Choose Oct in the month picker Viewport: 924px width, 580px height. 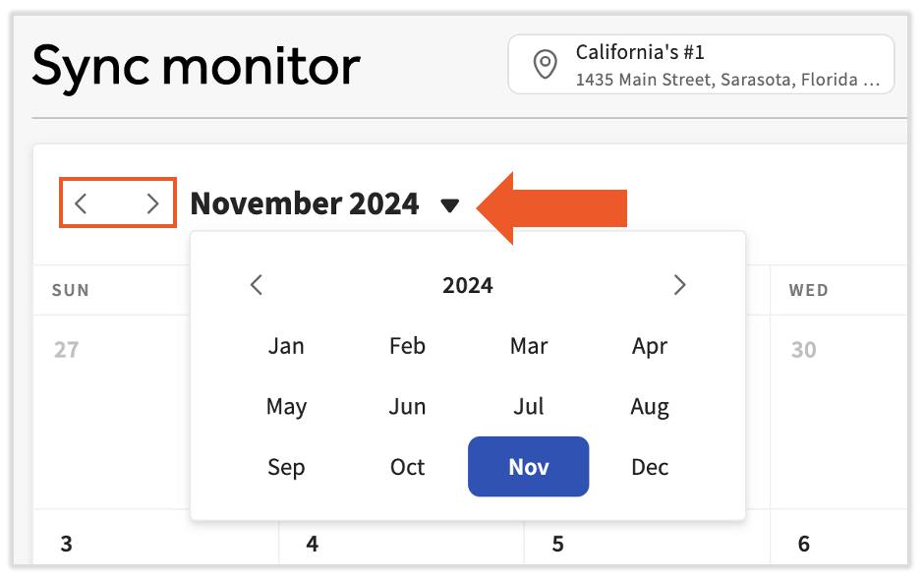point(407,467)
